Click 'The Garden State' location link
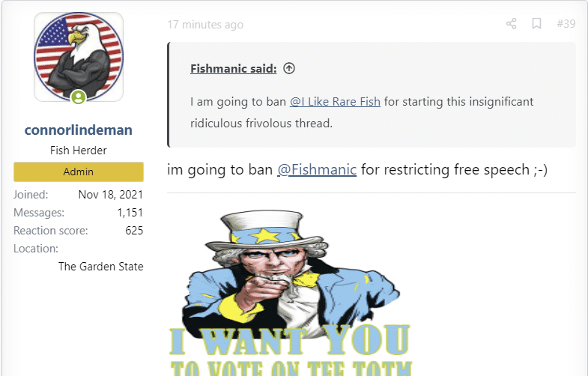The height and width of the screenshot is (376, 588). pos(100,267)
